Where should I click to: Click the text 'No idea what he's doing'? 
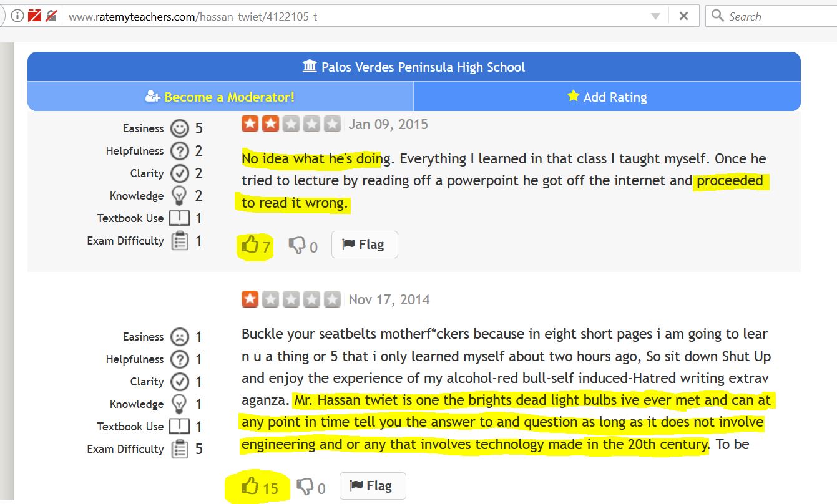316,158
